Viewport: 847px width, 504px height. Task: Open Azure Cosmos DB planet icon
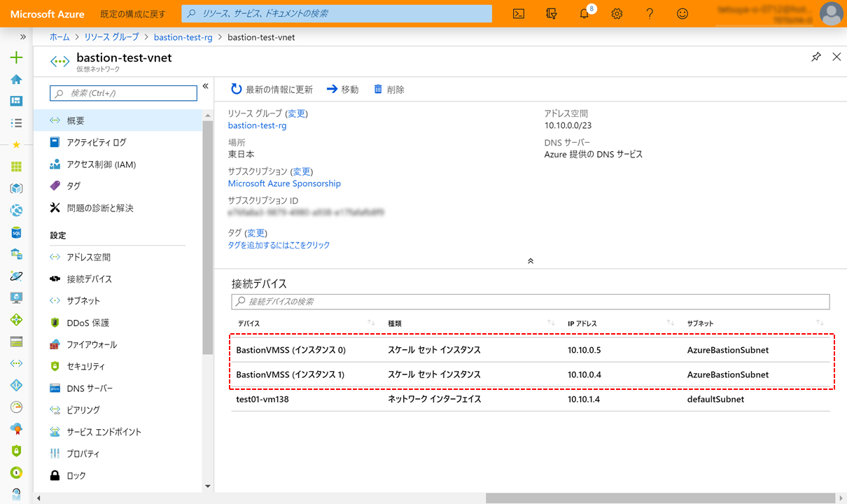(16, 276)
